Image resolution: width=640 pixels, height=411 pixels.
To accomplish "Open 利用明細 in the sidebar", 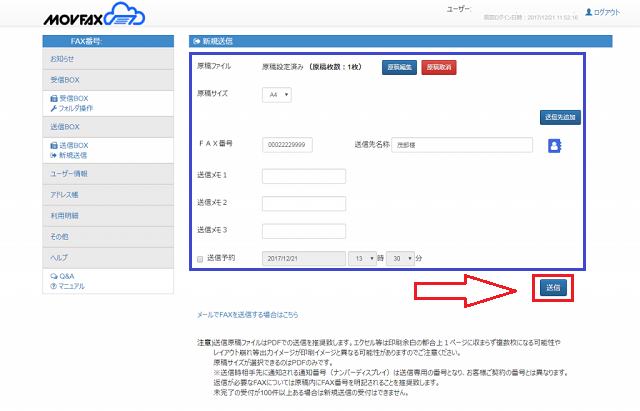I will [108, 216].
